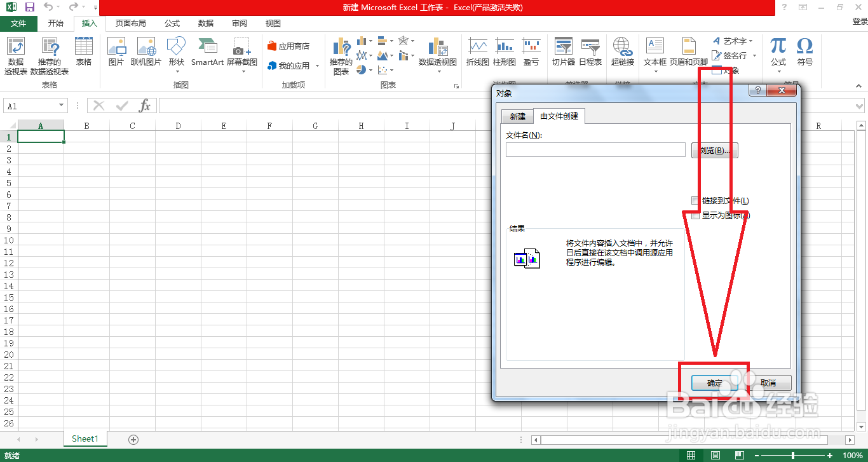Enable Display as icon (显示为图标) checkbox
Image resolution: width=868 pixels, height=462 pixels.
(695, 215)
